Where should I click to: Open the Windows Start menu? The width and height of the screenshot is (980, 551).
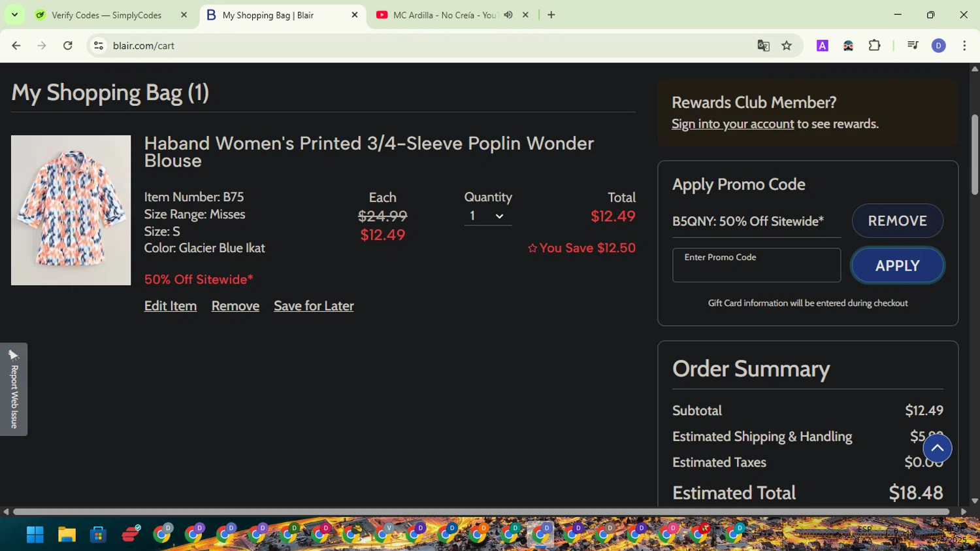(35, 535)
